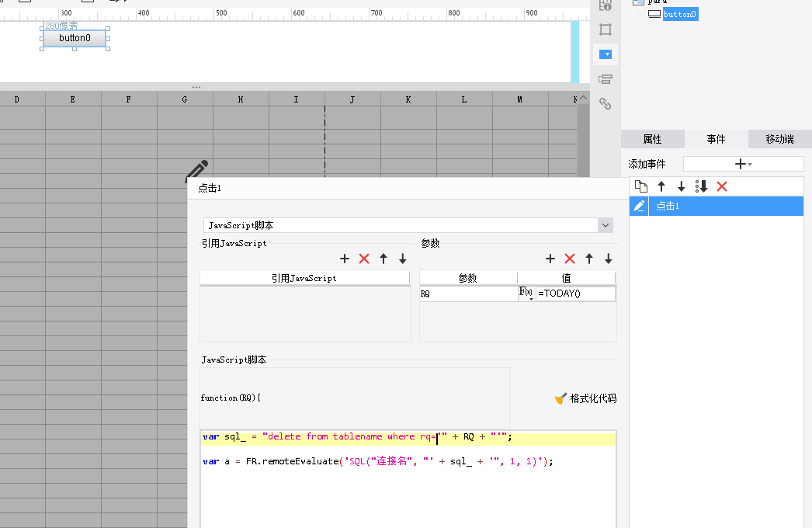
Task: Add a referenced JavaScript entry
Action: (x=345, y=259)
